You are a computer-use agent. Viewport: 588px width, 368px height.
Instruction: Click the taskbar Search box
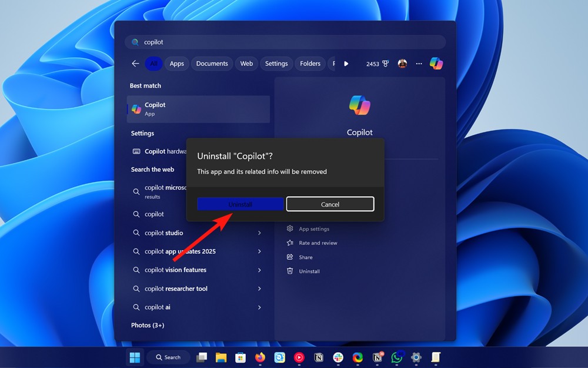click(x=168, y=357)
